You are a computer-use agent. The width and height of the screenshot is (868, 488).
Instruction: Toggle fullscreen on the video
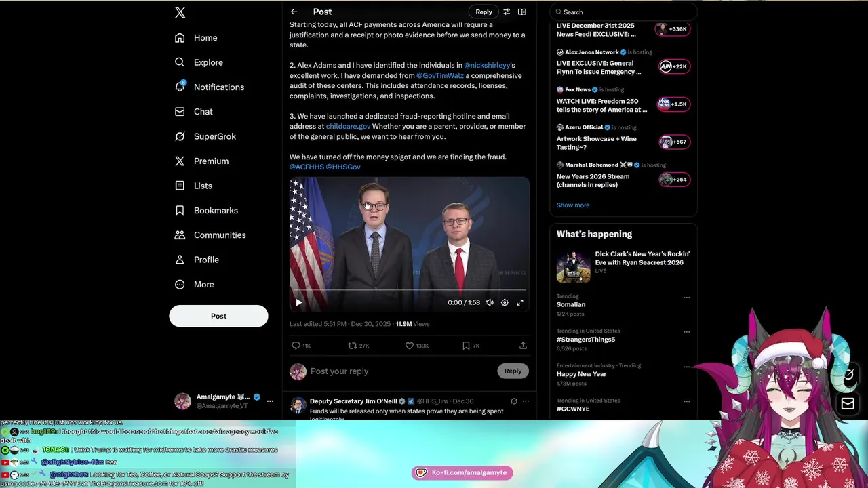(x=520, y=303)
